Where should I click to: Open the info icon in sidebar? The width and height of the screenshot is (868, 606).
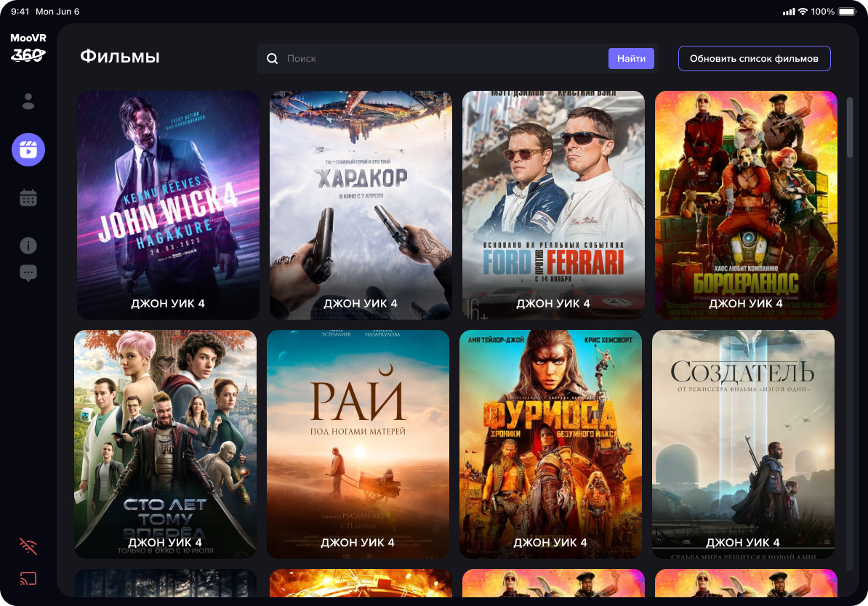tap(28, 246)
